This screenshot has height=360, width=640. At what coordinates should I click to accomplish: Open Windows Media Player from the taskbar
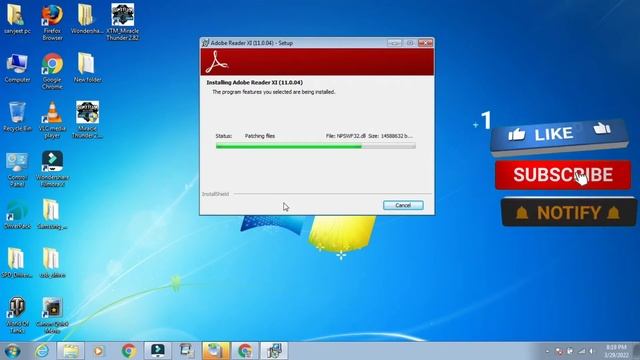[x=98, y=351]
